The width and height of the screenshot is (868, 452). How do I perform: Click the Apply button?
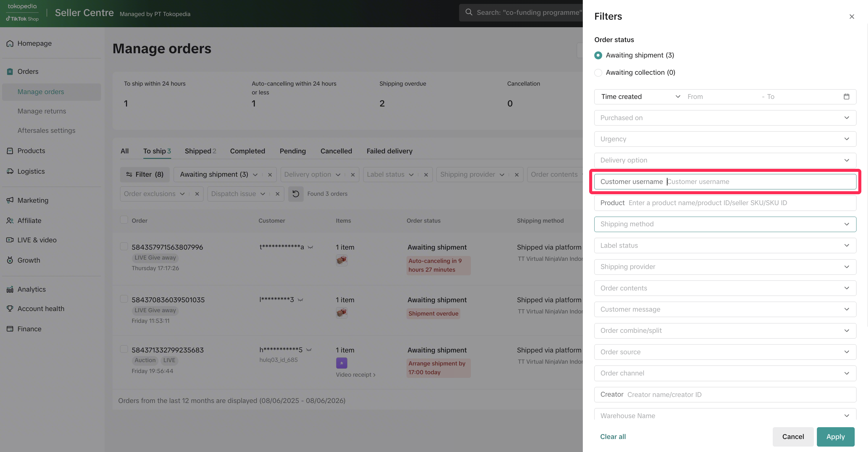tap(835, 437)
